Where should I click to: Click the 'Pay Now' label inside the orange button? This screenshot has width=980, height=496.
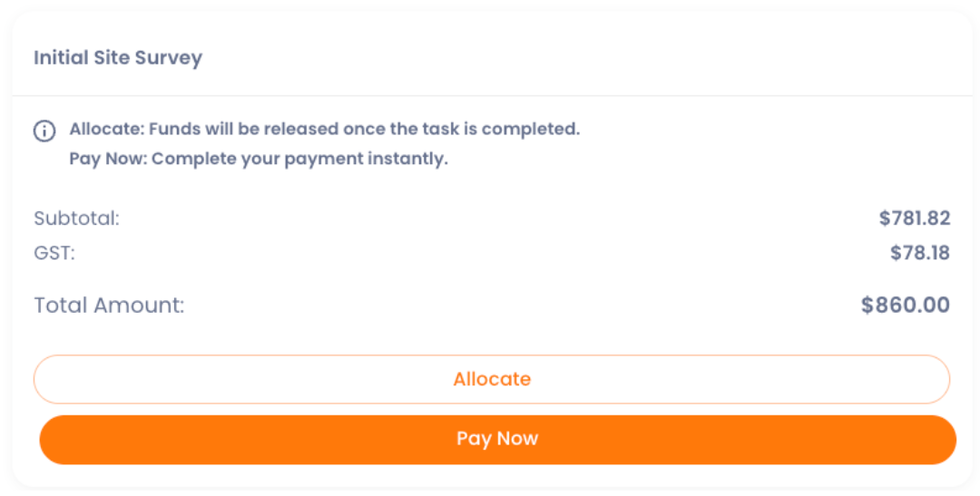click(497, 439)
